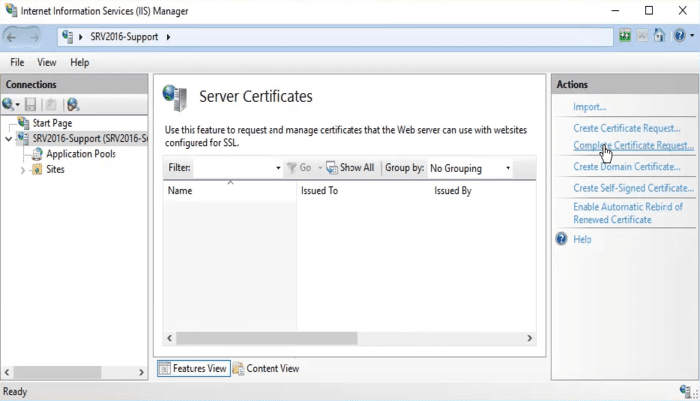Open the Help icon in top toolbar

coord(679,35)
